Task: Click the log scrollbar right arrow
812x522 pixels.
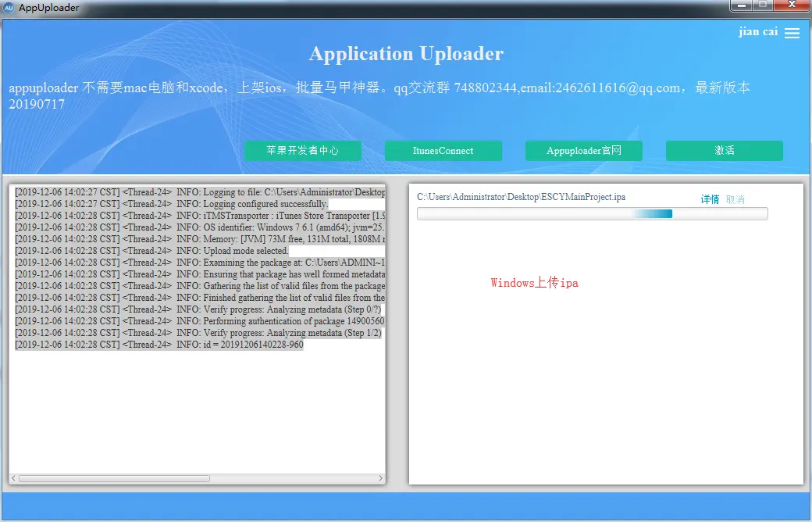Action: click(x=381, y=478)
